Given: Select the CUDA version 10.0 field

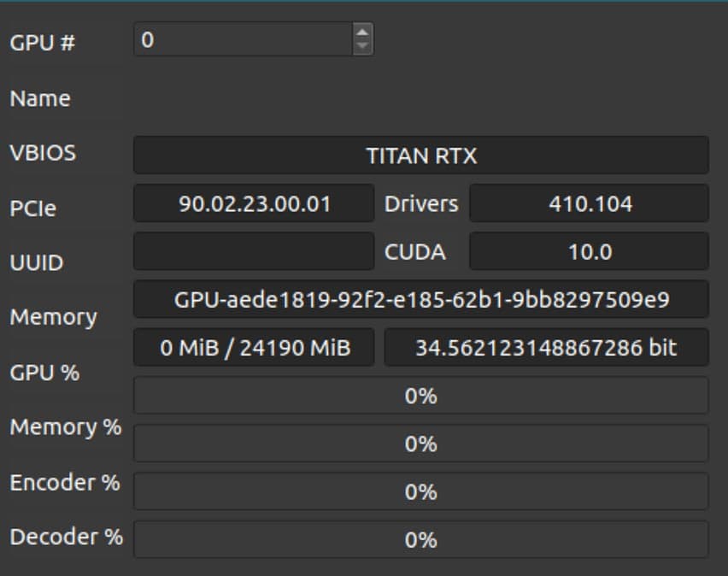Looking at the screenshot, I should pos(590,252).
